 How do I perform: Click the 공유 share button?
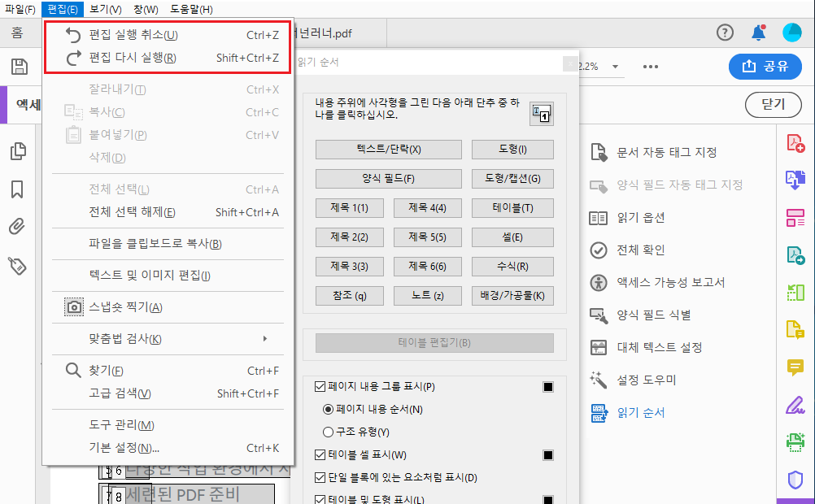coord(765,67)
